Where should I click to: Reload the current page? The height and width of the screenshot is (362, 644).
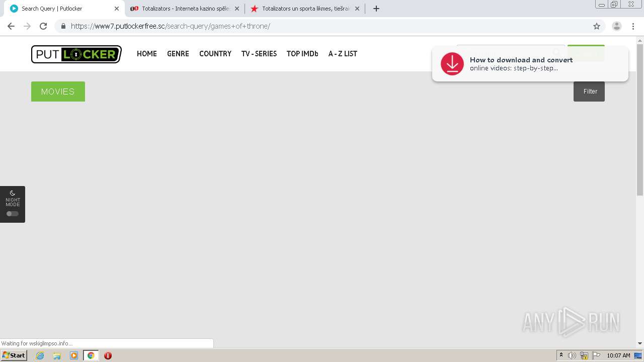43,26
